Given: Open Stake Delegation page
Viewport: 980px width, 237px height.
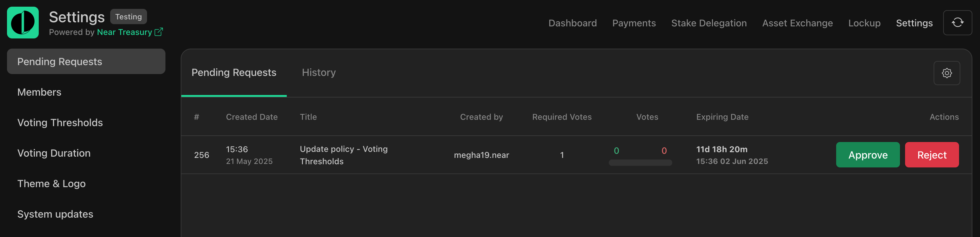Looking at the screenshot, I should click(709, 23).
